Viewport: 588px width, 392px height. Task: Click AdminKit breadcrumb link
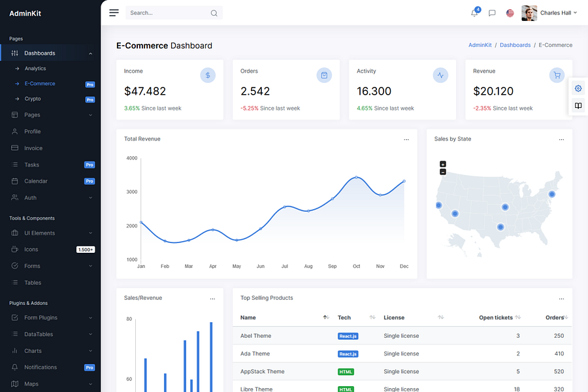coord(480,45)
